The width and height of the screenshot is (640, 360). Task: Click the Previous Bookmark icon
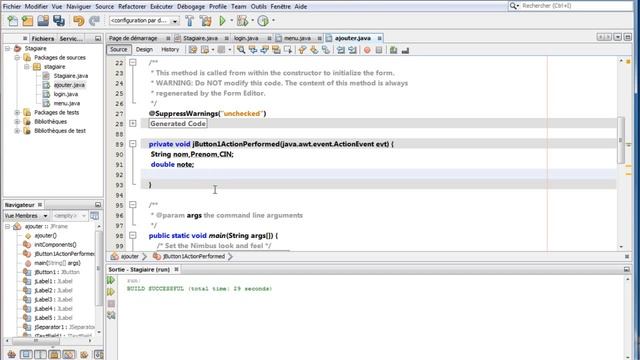coord(302,50)
